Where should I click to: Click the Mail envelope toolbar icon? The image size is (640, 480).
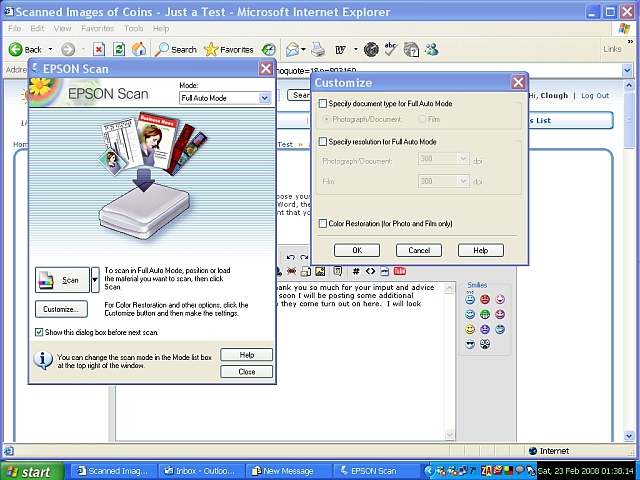click(x=293, y=49)
